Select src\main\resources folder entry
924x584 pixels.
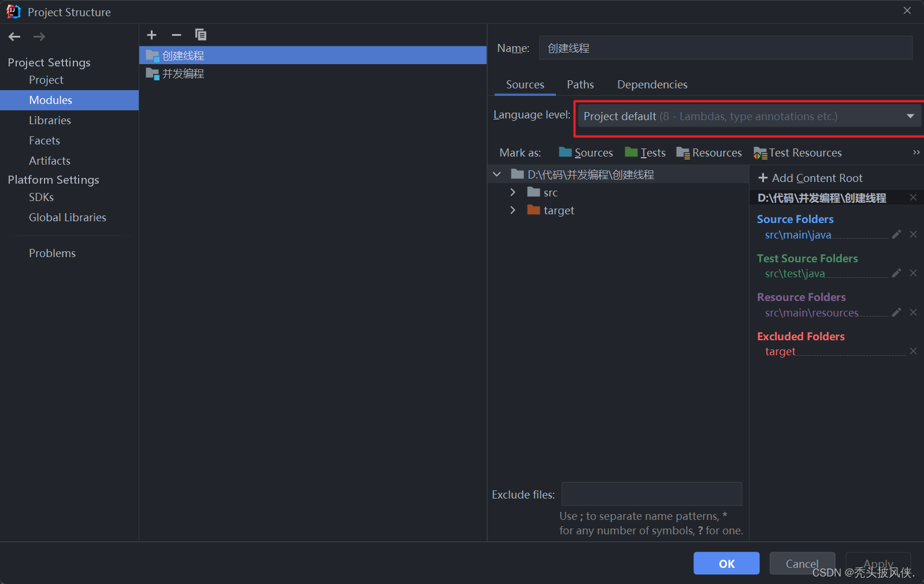coord(812,313)
